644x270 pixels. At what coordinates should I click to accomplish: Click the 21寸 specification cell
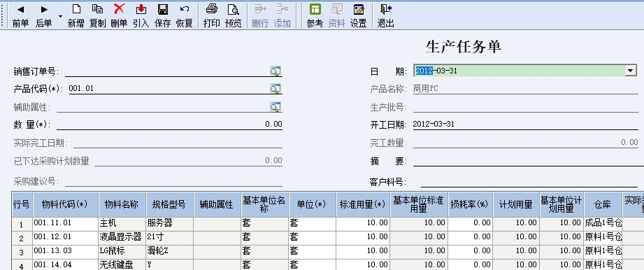pyautogui.click(x=169, y=237)
